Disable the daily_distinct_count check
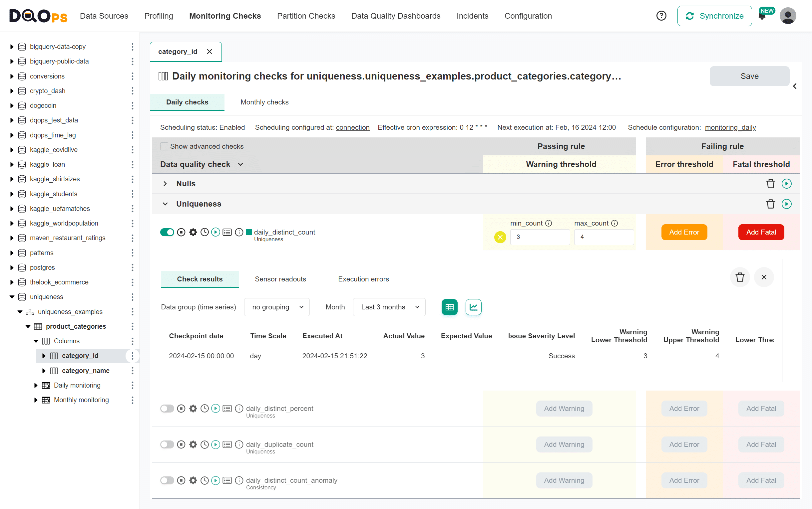Image resolution: width=812 pixels, height=509 pixels. (167, 232)
